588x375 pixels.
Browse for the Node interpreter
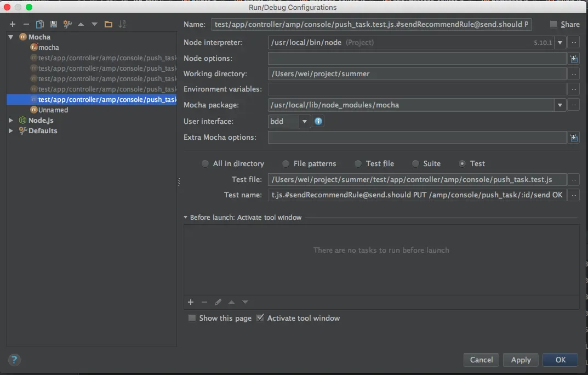point(574,42)
